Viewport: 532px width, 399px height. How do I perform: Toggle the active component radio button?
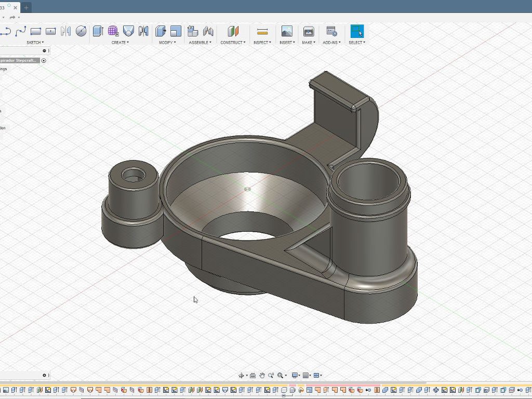click(x=44, y=60)
